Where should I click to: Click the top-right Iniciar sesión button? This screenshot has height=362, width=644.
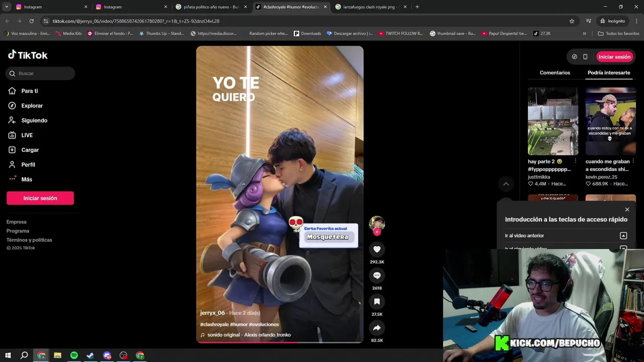pyautogui.click(x=614, y=57)
